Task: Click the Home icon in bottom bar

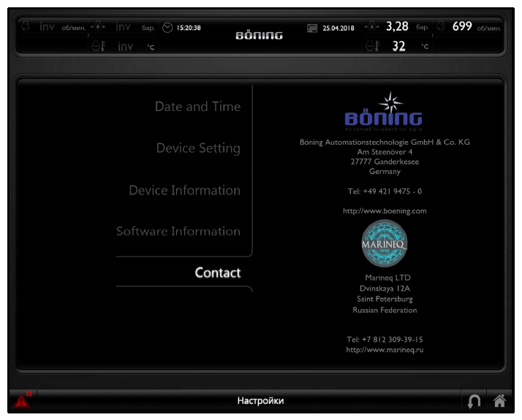Action: click(x=500, y=400)
